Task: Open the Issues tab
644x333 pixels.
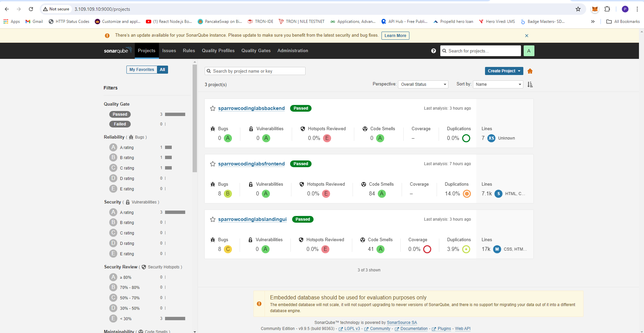Action: (169, 51)
